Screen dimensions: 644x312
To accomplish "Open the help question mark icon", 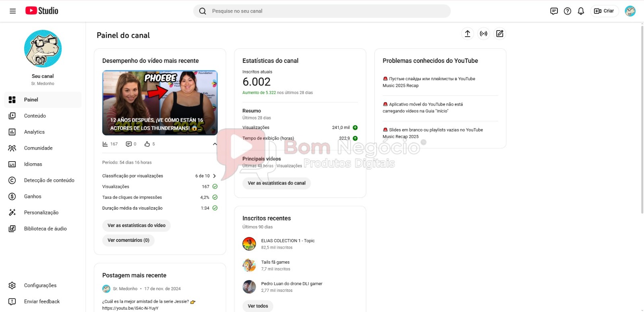I will 568,11.
